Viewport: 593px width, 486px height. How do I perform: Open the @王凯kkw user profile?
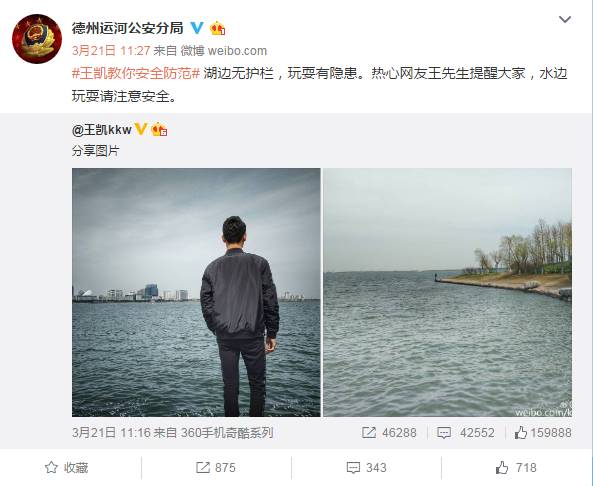tap(101, 130)
